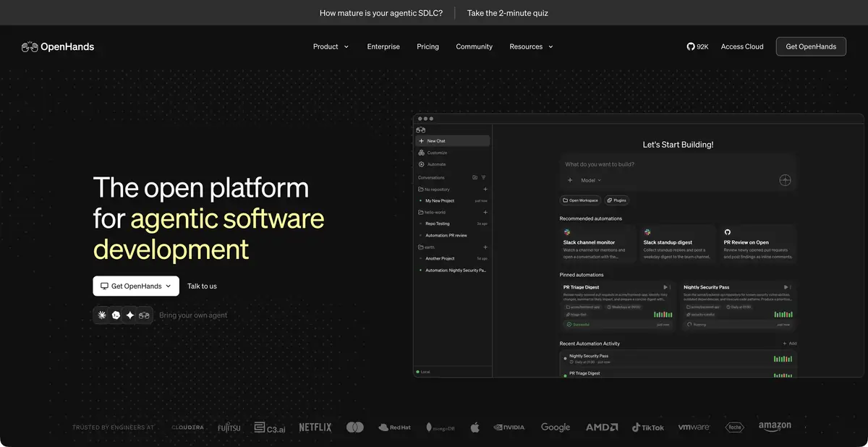Click the Gemini sparkle agent icon
Screen dimensions: 868x447
pos(130,315)
